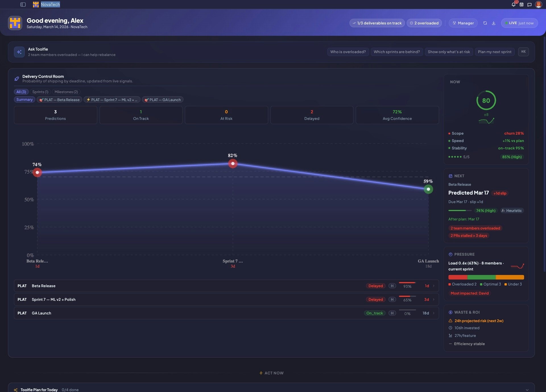This screenshot has width=546, height=392.
Task: Open the notifications bell
Action: tap(513, 5)
